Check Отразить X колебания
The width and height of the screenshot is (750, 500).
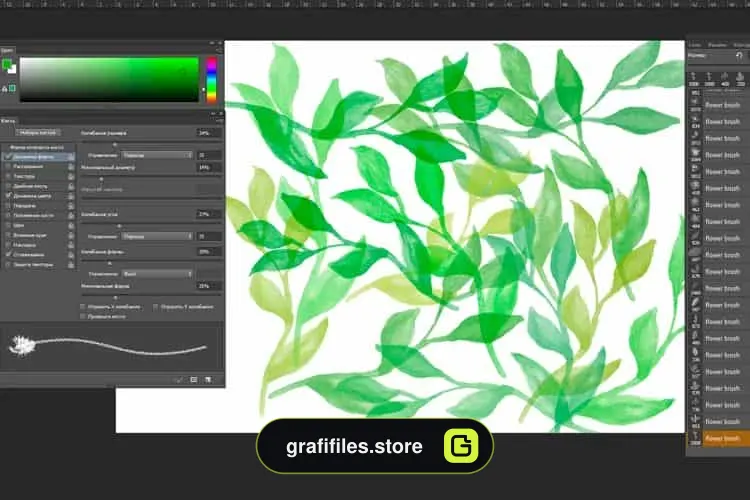83,307
